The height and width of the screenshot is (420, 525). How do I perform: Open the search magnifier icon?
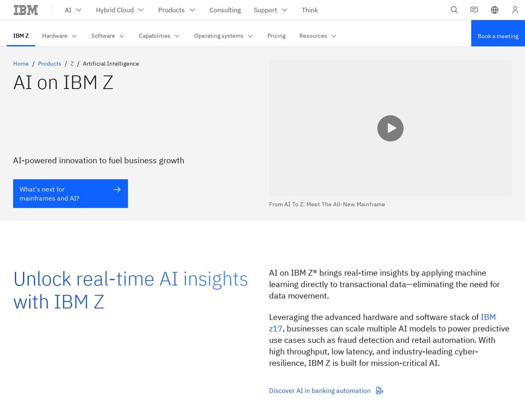454,10
